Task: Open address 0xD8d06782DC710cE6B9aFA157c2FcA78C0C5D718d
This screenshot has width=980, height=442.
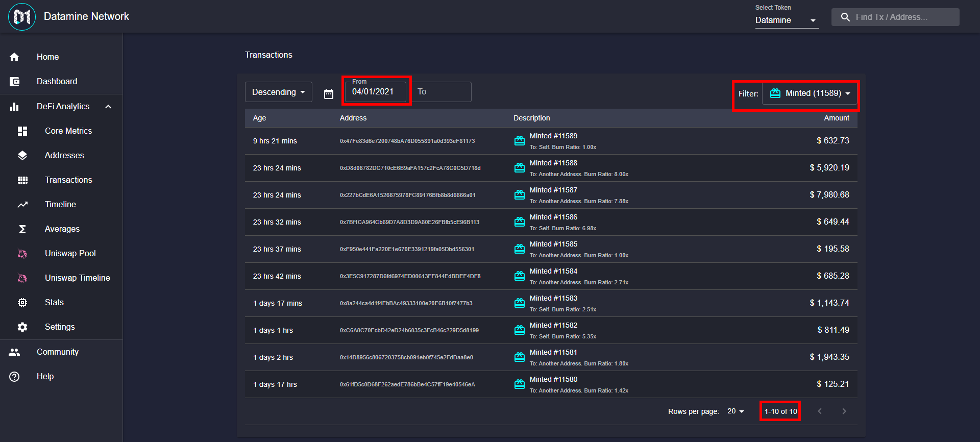Action: point(410,168)
